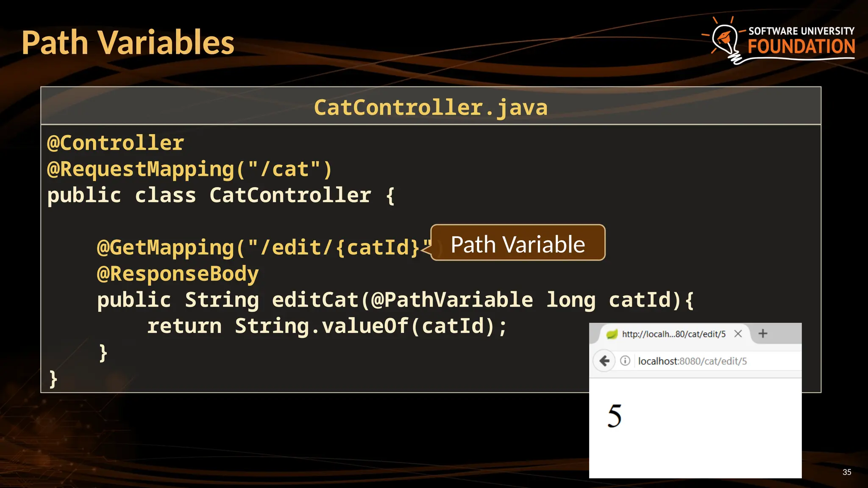
Task: Click the number 5 on the page
Action: 614,416
